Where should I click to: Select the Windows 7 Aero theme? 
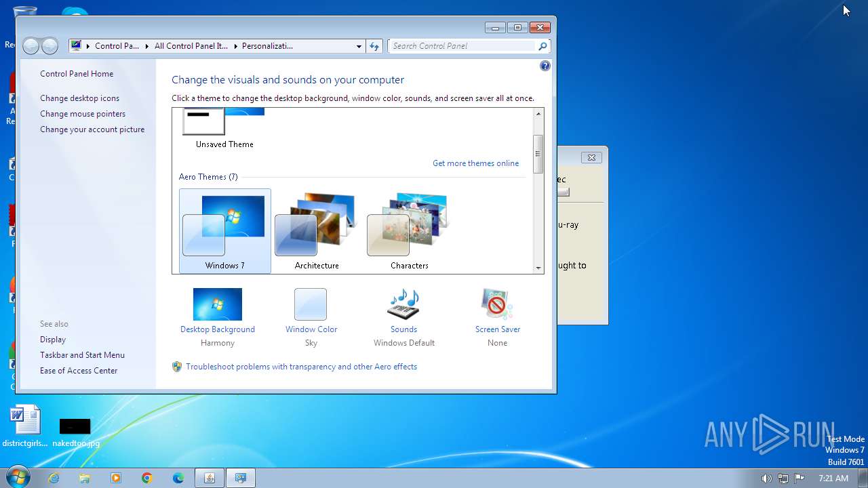point(225,231)
